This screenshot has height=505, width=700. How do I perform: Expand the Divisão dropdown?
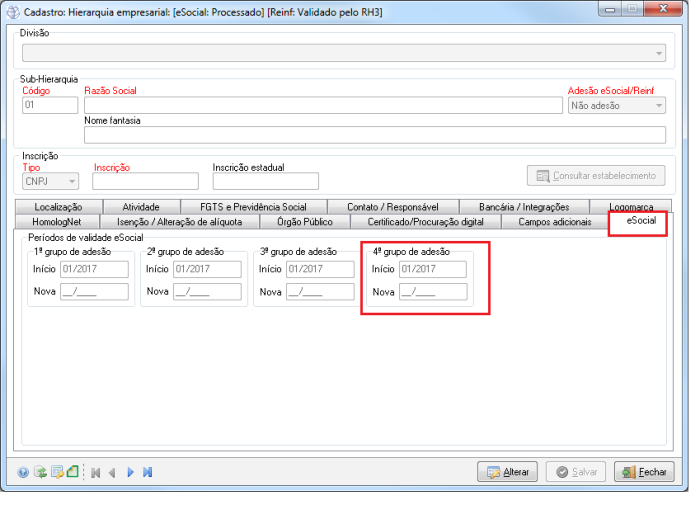659,54
